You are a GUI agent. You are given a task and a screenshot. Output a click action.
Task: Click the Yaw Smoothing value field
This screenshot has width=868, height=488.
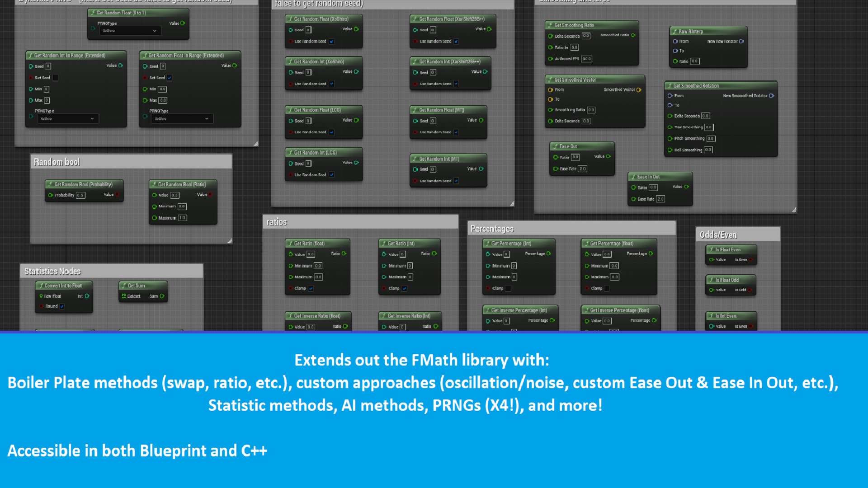coord(708,127)
